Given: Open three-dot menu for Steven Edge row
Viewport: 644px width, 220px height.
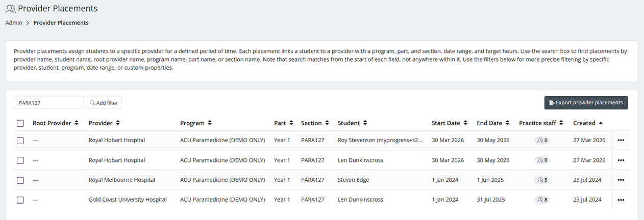Looking at the screenshot, I should pyautogui.click(x=621, y=180).
